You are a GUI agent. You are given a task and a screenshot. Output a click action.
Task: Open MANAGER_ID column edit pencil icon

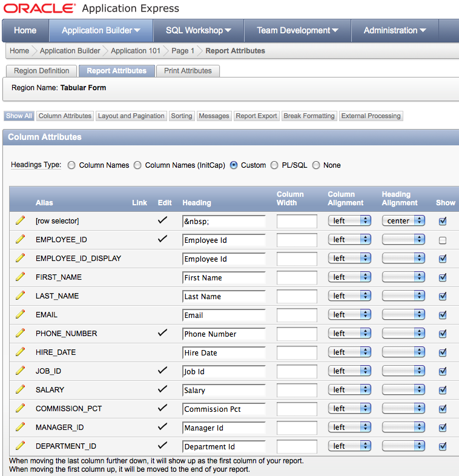tap(20, 427)
